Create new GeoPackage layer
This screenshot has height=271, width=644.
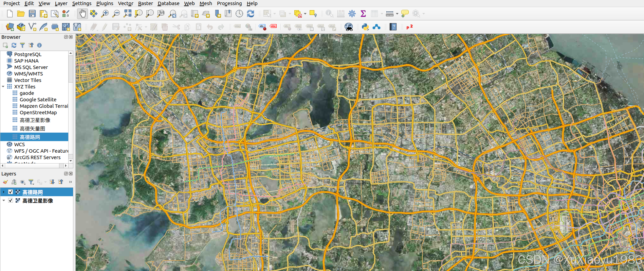click(21, 27)
